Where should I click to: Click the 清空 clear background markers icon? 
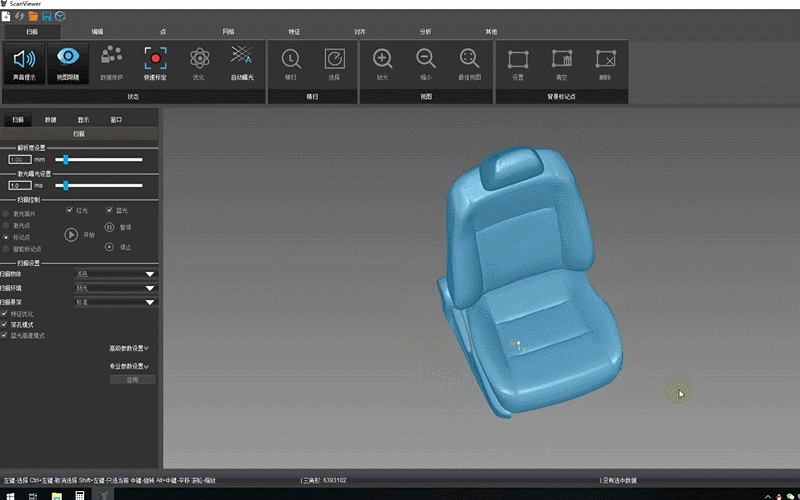[561, 63]
